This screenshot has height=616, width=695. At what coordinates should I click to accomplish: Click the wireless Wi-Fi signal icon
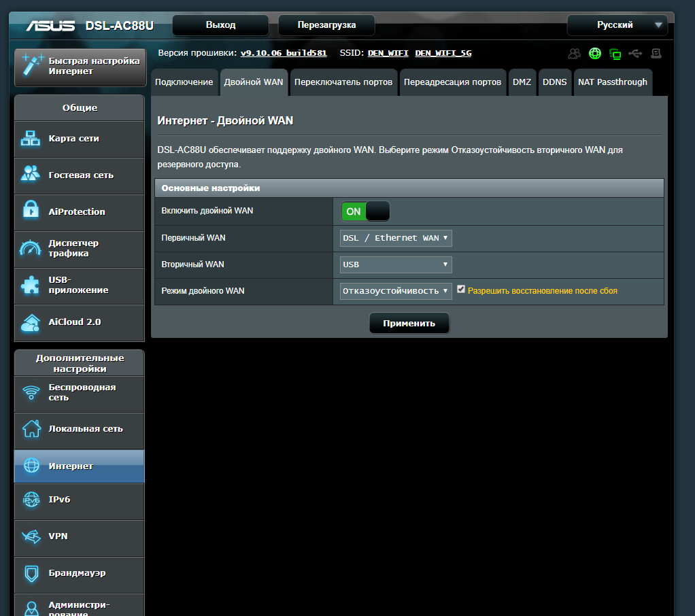[31, 392]
